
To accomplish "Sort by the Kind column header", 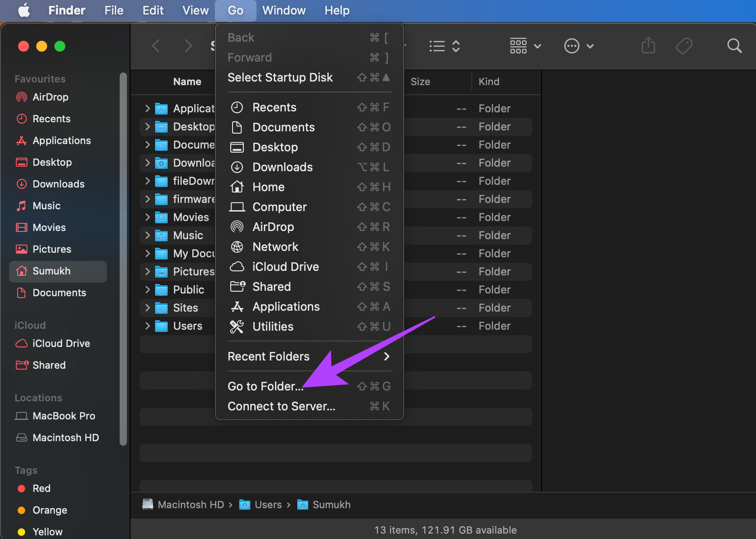I will pos(489,82).
